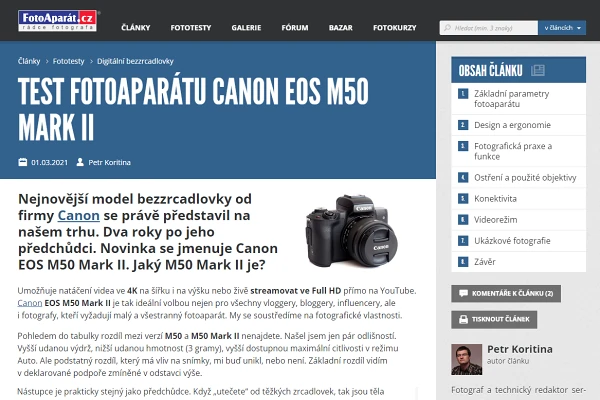Open the BAZAR section

(341, 28)
